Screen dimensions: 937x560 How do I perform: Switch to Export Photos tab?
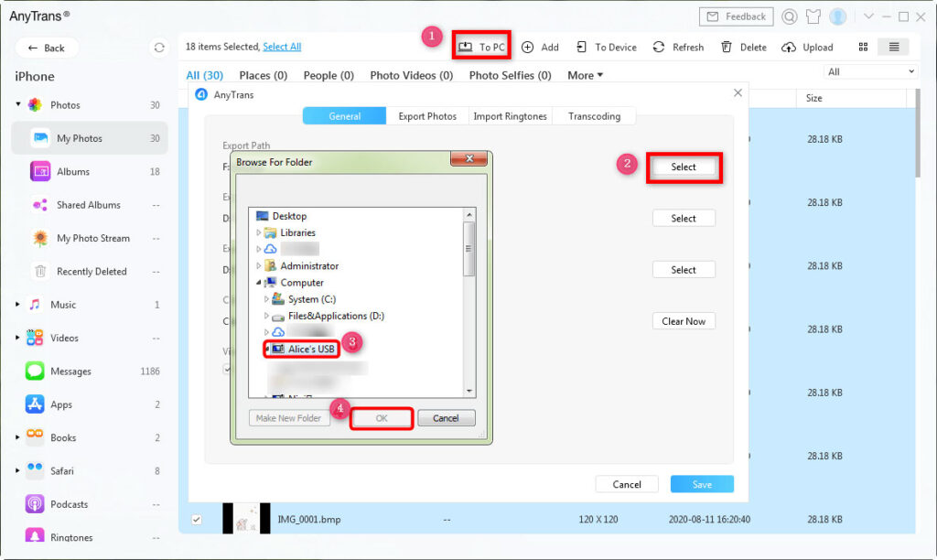(427, 116)
